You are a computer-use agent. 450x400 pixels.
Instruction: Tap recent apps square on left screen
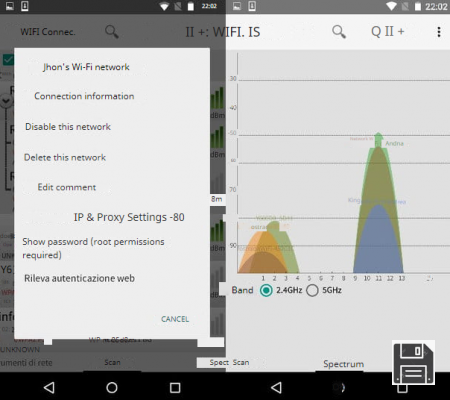[x=175, y=387]
